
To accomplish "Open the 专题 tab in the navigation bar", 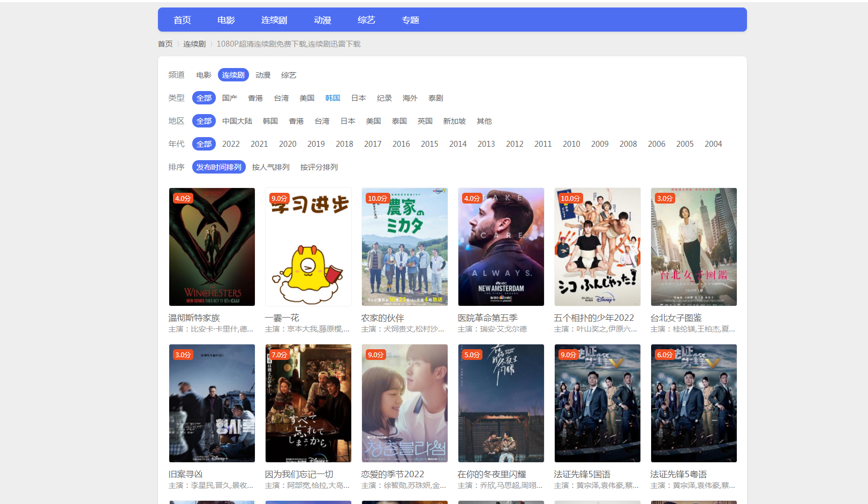I will click(410, 20).
